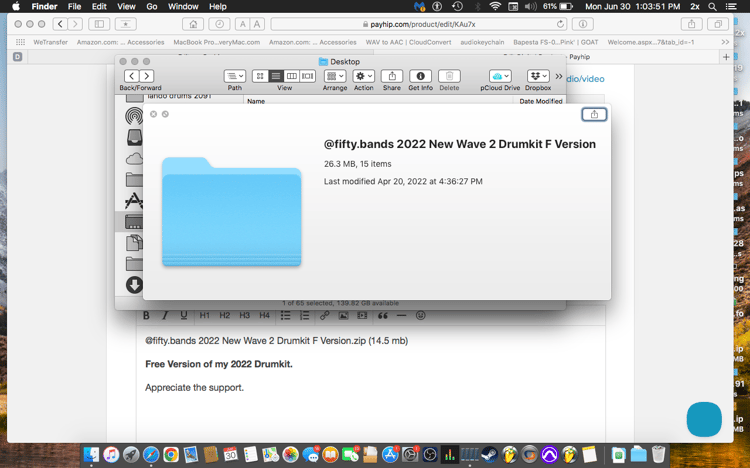Open the Finder Action gear menu
The image size is (750, 468).
[x=364, y=76]
